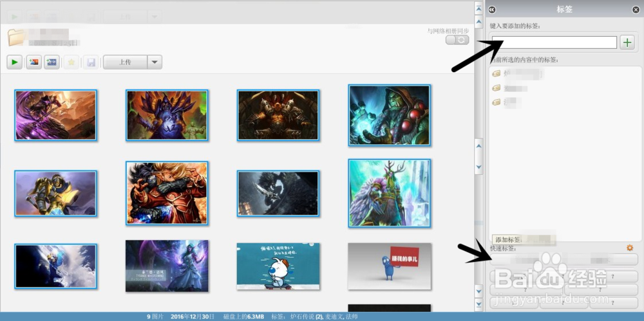Jump to top of photo list
This screenshot has width=644, height=321.
(478, 8)
